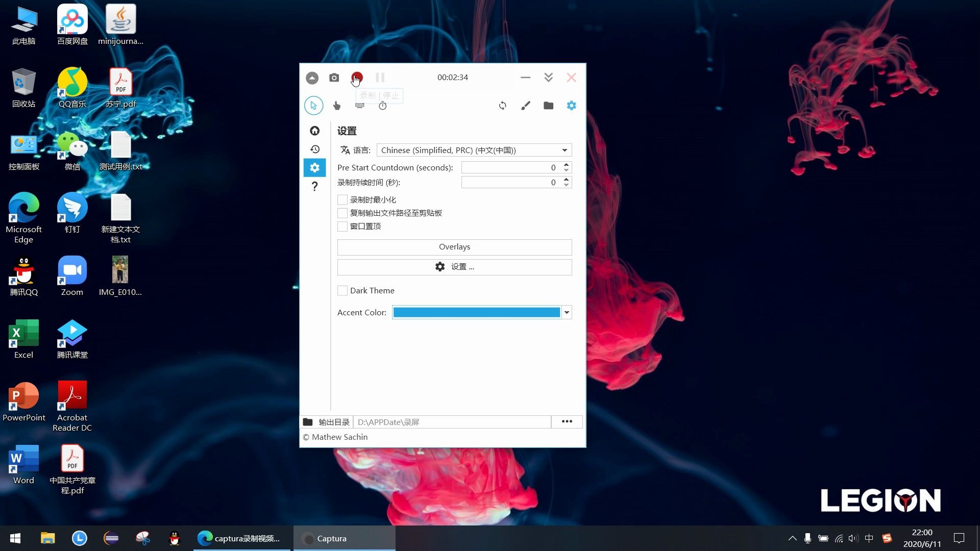Enable 录制时最小化 checkbox
The height and width of the screenshot is (551, 980).
pos(342,199)
